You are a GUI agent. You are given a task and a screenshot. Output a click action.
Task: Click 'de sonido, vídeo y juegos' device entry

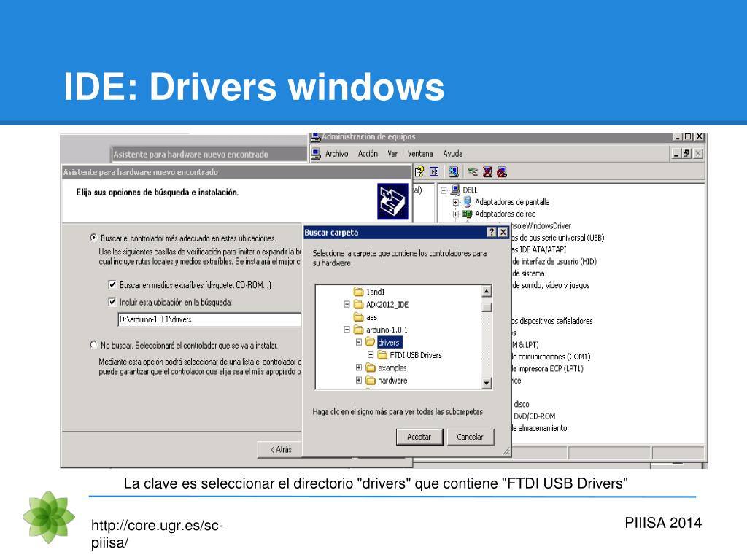[551, 285]
